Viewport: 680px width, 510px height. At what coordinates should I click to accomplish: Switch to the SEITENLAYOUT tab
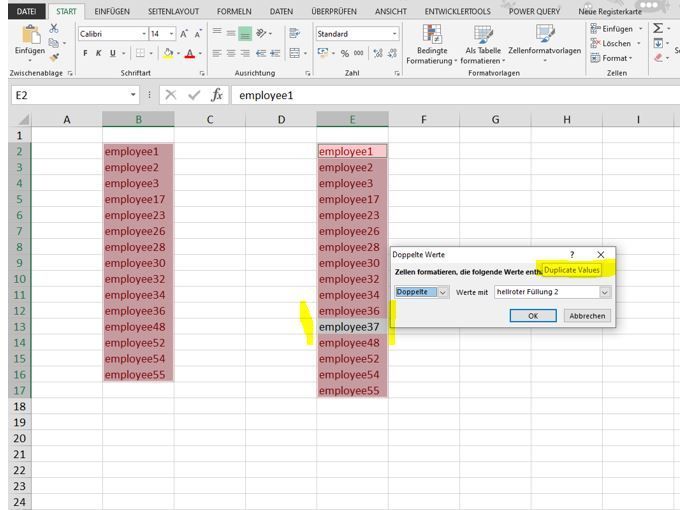point(173,11)
